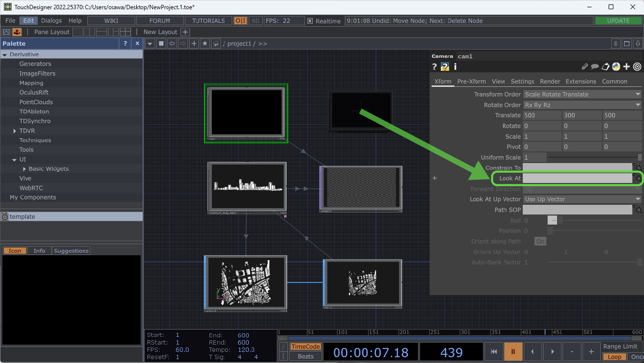Select the left/right split pane layout

pyautogui.click(x=90, y=32)
